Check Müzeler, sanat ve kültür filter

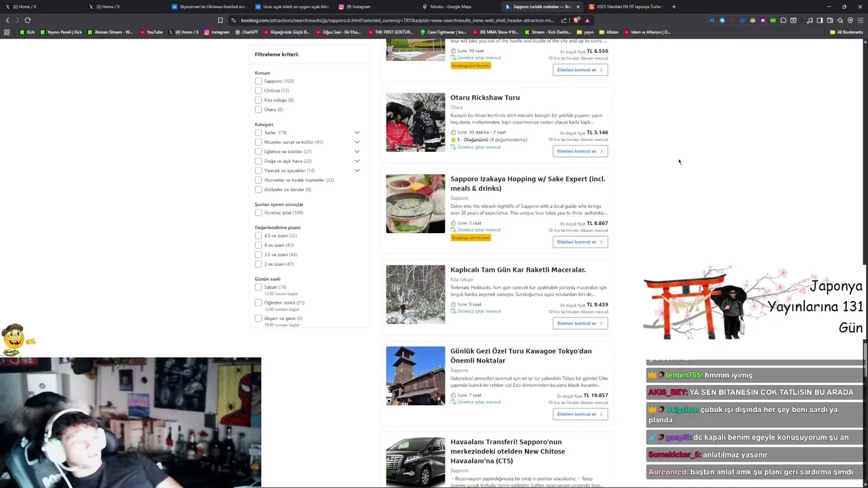click(x=258, y=142)
